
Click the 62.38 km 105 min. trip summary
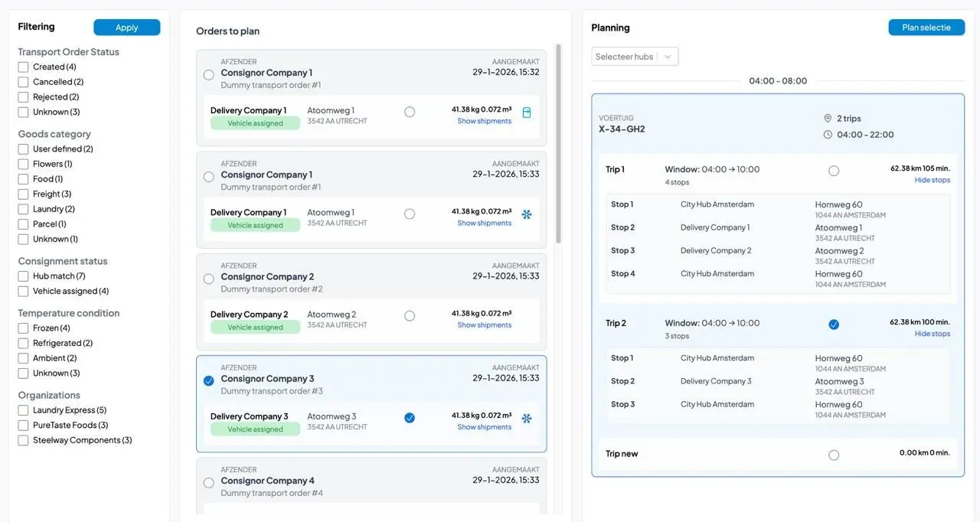point(920,168)
